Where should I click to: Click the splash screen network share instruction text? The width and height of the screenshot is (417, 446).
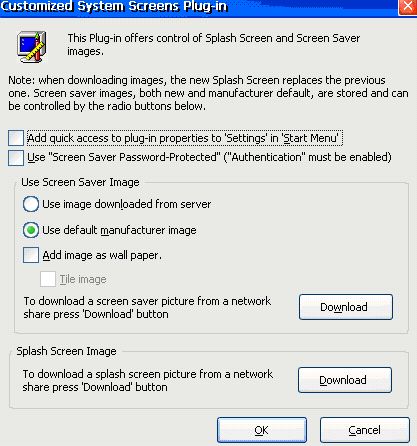tap(148, 380)
